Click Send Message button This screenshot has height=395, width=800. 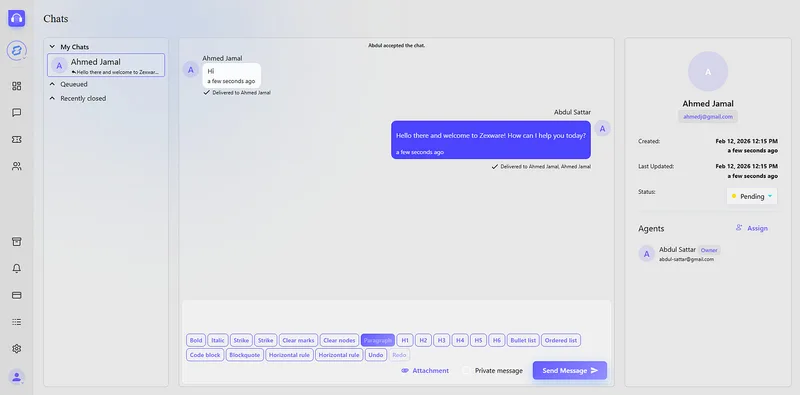tap(570, 371)
